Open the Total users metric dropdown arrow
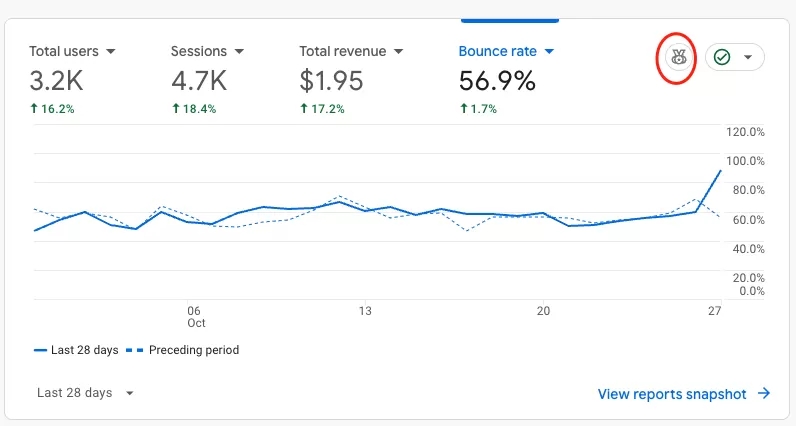The width and height of the screenshot is (796, 426). tap(111, 51)
